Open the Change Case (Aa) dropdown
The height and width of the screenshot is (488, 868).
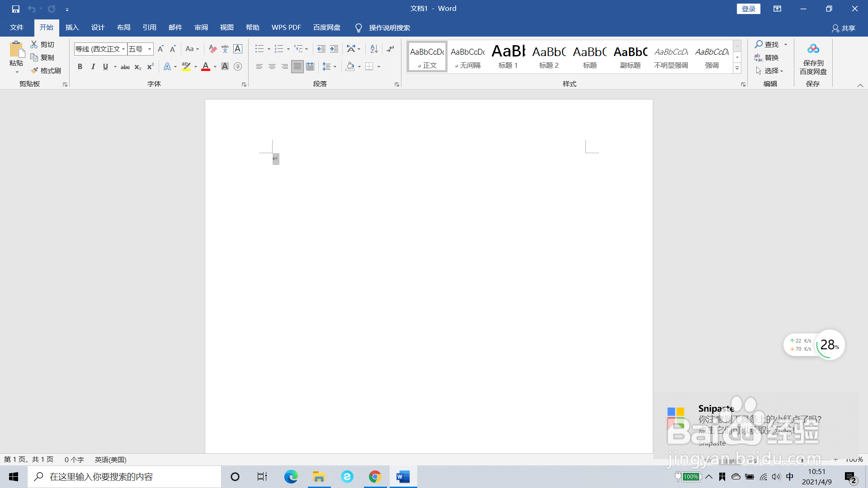[x=192, y=49]
